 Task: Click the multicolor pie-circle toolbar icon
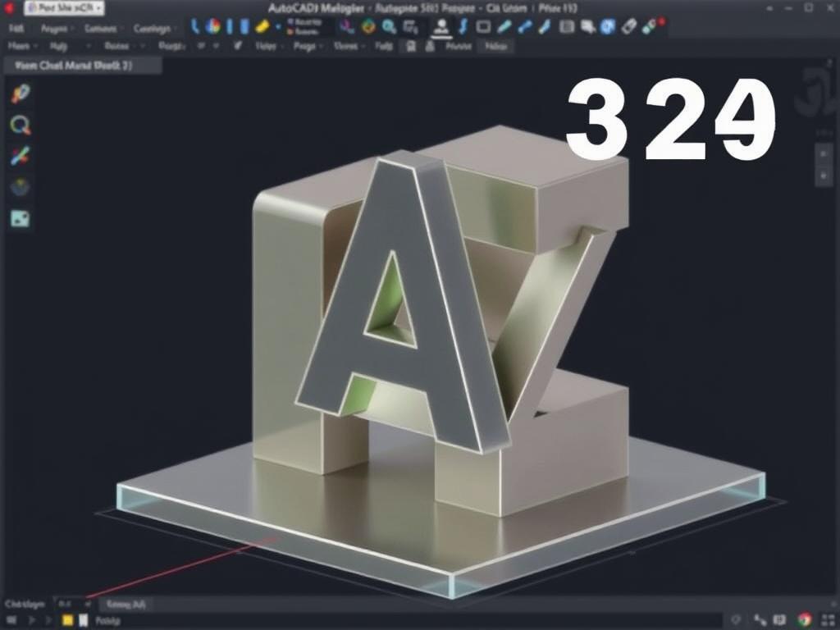click(x=213, y=26)
